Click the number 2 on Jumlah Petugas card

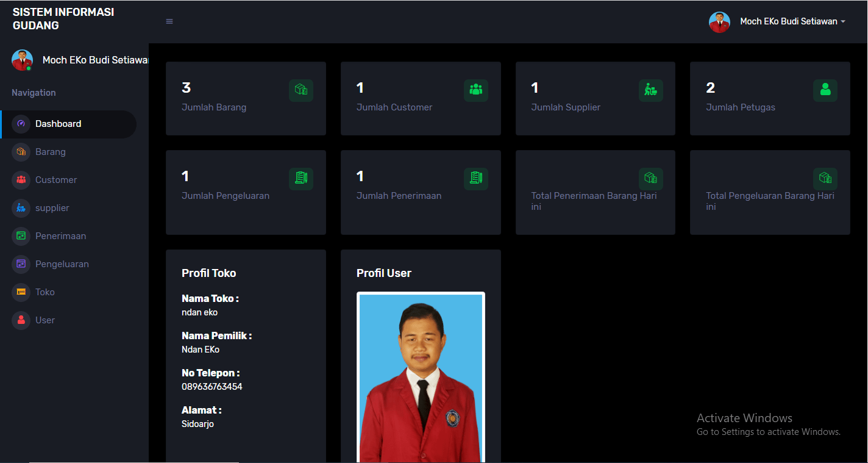tap(710, 88)
